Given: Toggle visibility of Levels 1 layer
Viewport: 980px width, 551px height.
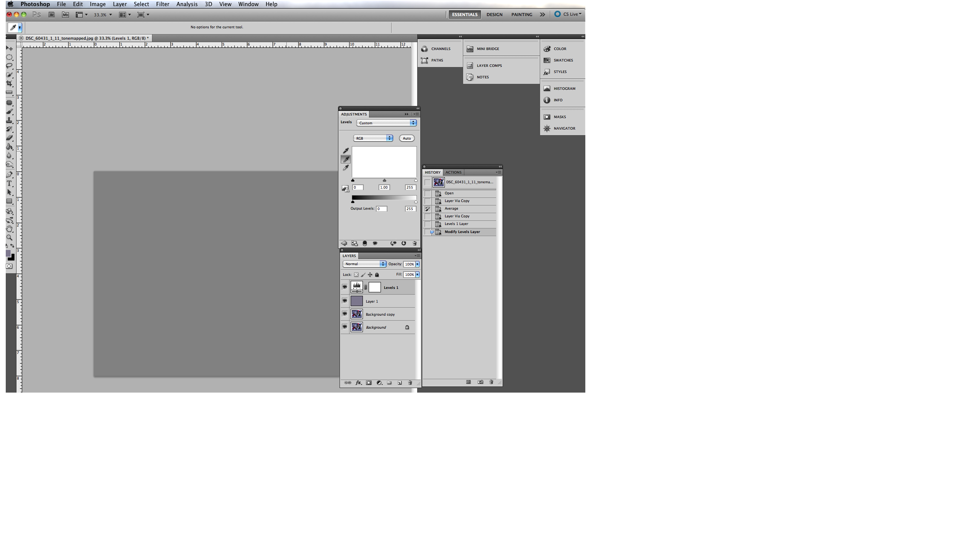Looking at the screenshot, I should (345, 287).
